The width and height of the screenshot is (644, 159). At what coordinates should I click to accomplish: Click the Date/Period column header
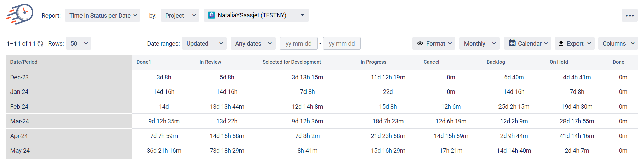24,62
